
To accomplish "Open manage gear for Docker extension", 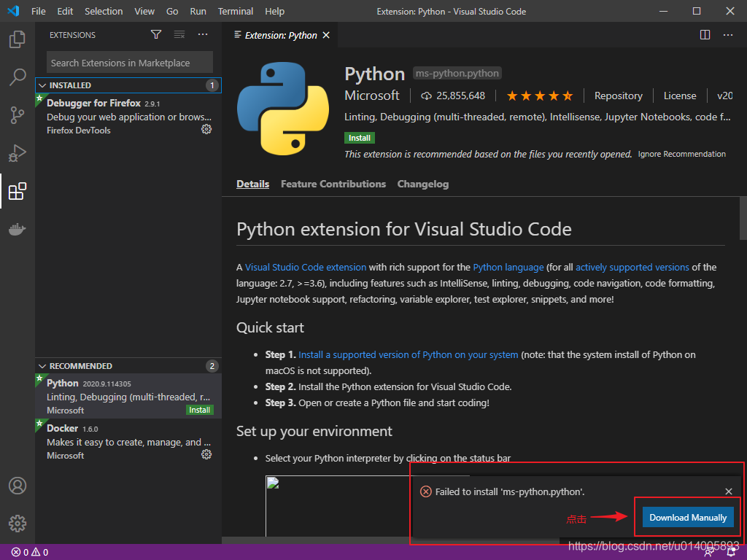I will [x=206, y=454].
